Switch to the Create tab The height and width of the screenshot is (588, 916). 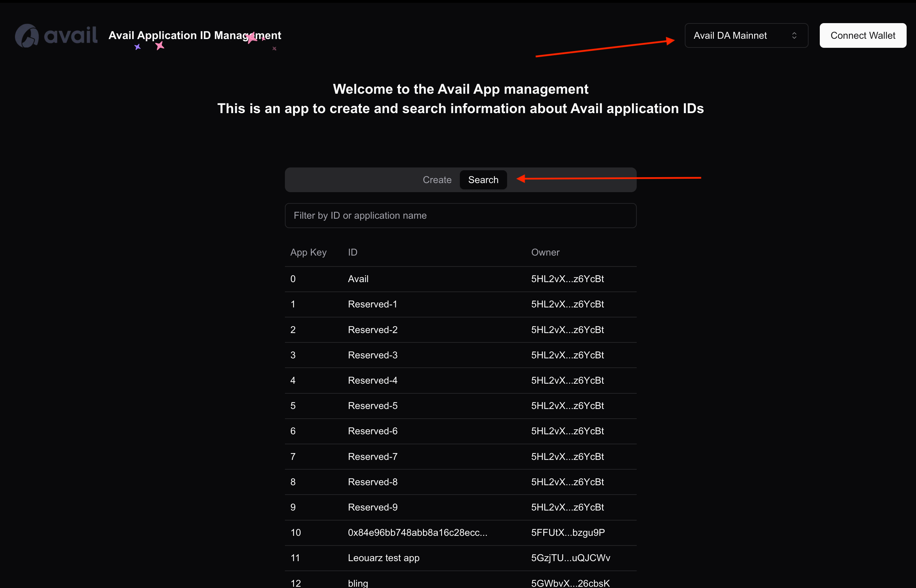pos(437,180)
